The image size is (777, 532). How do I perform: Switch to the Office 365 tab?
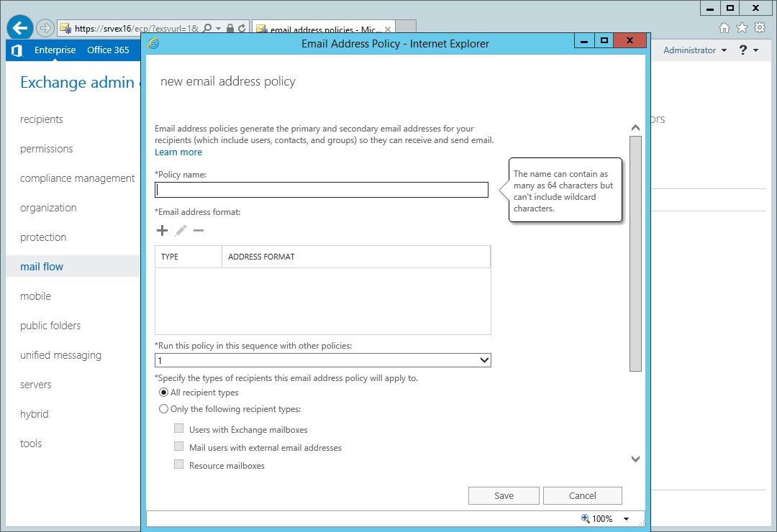point(108,50)
